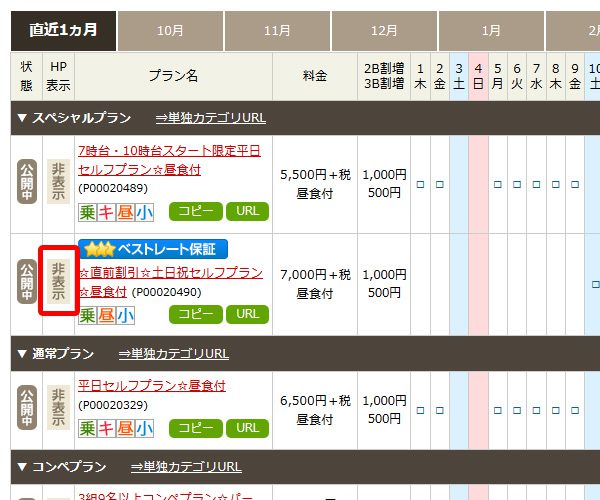The image size is (600, 500).
Task: Click the キ icon for plan P00020329
Action: coord(106,428)
